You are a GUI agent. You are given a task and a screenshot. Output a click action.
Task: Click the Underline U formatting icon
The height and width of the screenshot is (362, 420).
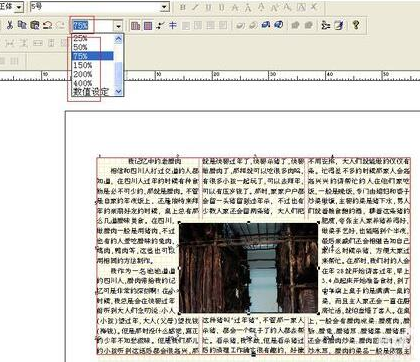(x=208, y=7)
